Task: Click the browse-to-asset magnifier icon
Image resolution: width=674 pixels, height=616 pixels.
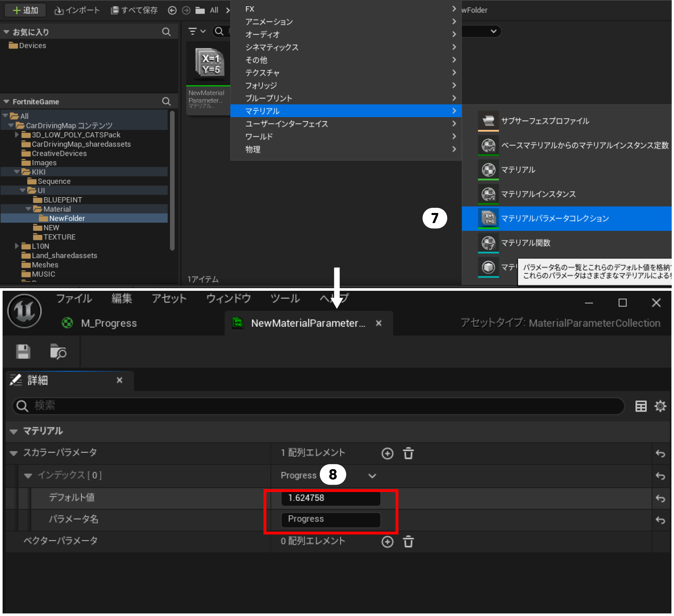Action: 59,351
